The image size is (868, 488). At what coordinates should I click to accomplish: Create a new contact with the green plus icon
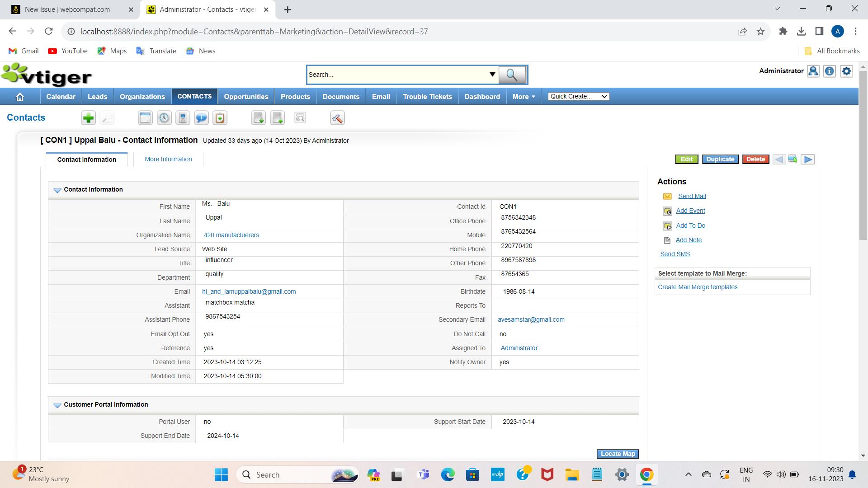click(88, 118)
